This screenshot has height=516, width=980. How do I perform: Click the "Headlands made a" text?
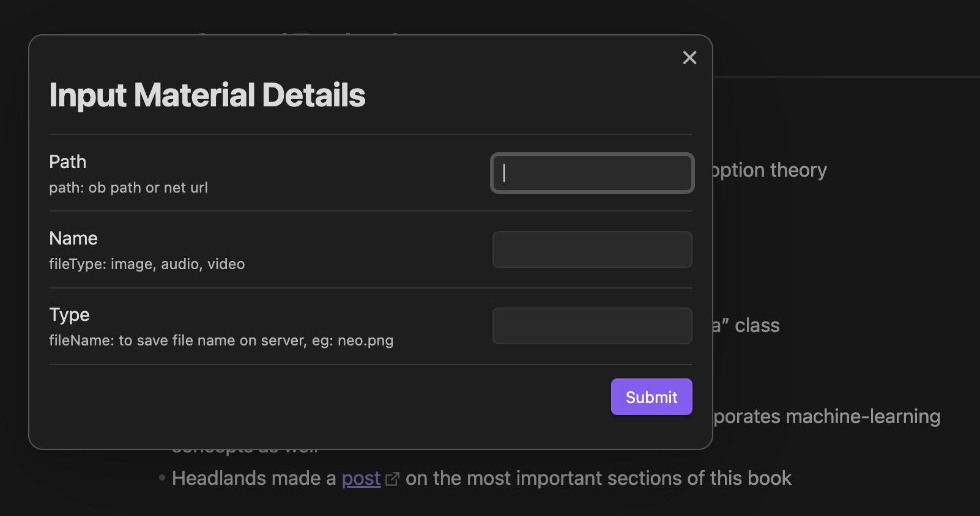pos(253,478)
